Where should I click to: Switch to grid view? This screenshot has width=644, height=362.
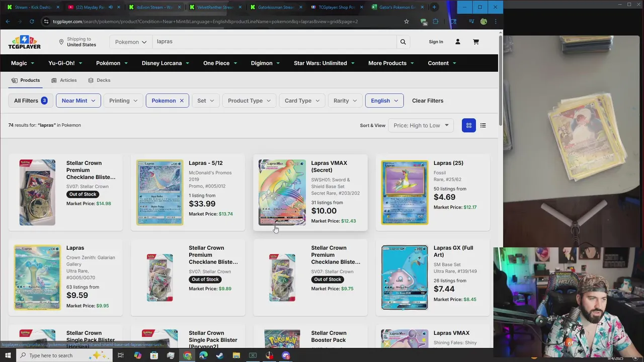[469, 125]
